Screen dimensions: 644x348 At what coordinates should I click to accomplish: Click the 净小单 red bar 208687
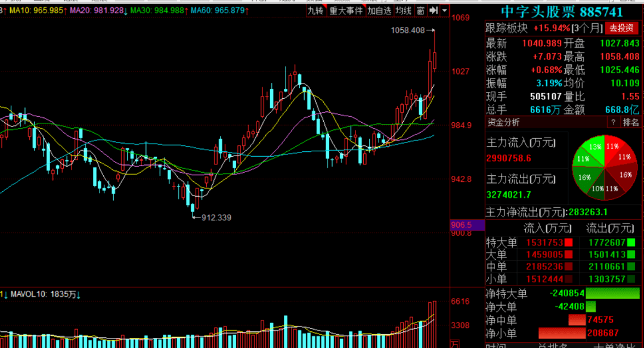(x=562, y=333)
